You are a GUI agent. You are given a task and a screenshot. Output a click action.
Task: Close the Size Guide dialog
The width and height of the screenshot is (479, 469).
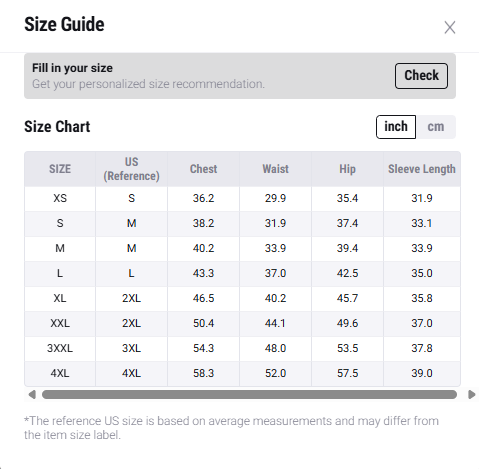click(x=450, y=27)
